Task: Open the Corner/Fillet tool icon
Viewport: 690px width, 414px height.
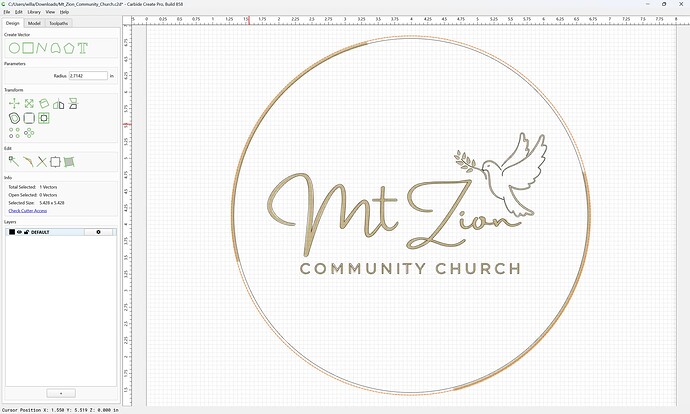Action: click(29, 118)
